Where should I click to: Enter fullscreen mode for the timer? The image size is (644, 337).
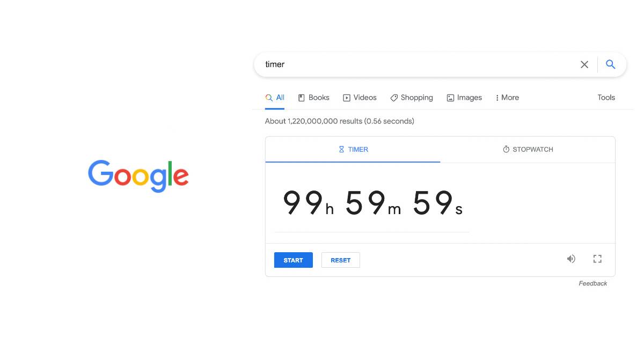point(597,259)
